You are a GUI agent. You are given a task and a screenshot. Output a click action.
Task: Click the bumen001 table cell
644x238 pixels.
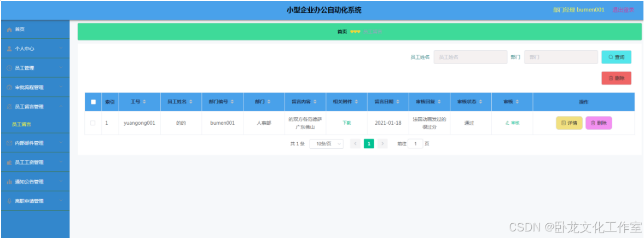(x=222, y=123)
